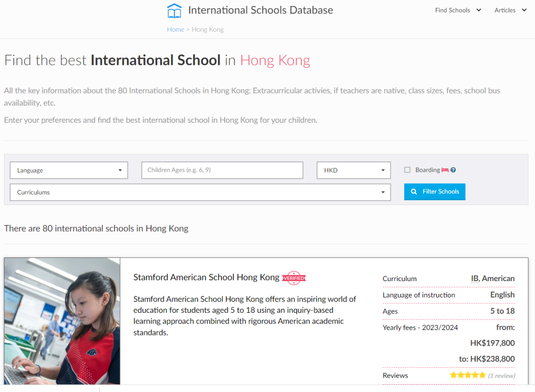Screen dimensions: 535x392
Task: Click the ages value 5 to 18
Action: 503,311
